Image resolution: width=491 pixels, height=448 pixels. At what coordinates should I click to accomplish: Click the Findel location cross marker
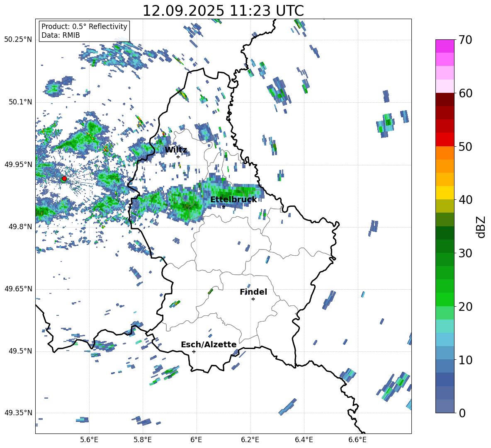point(253,299)
